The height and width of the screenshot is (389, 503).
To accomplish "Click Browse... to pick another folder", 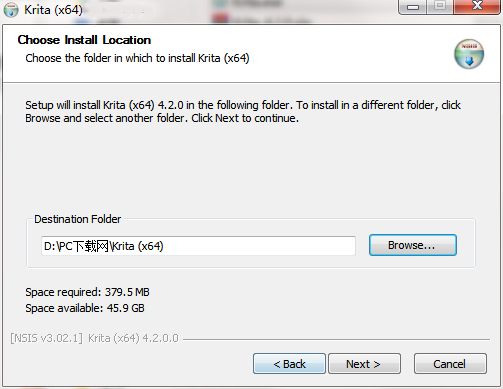I will coord(413,245).
